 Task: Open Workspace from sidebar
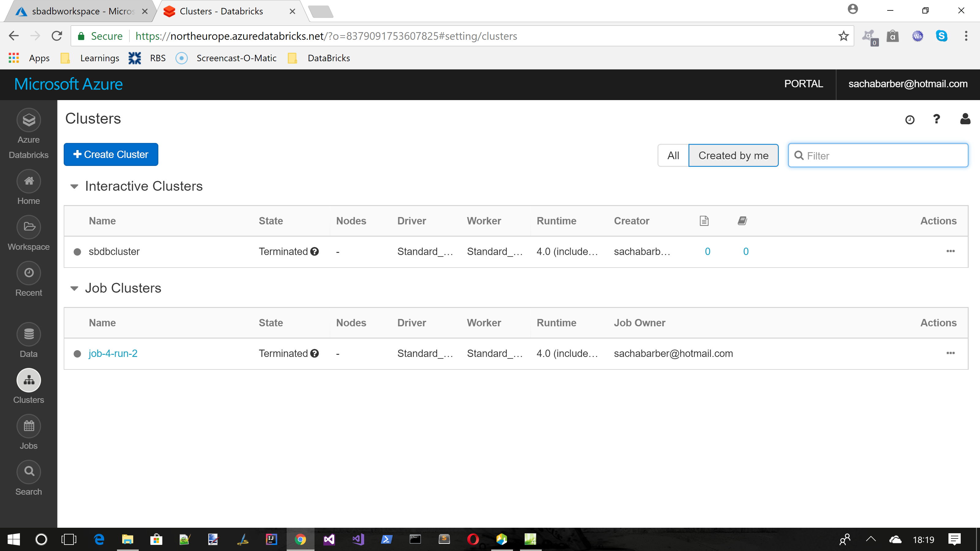(28, 227)
